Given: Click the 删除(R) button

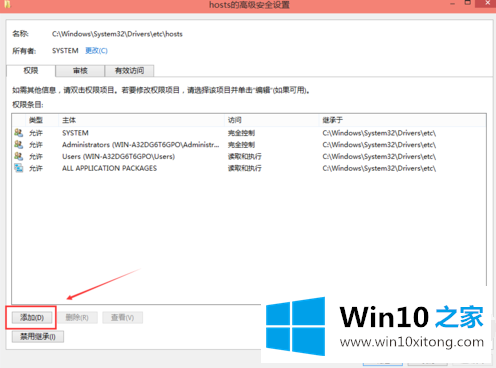Looking at the screenshot, I should coord(77,317).
